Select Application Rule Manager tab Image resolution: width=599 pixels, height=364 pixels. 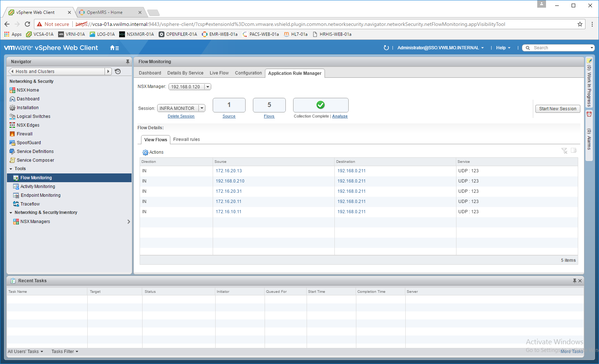(295, 73)
